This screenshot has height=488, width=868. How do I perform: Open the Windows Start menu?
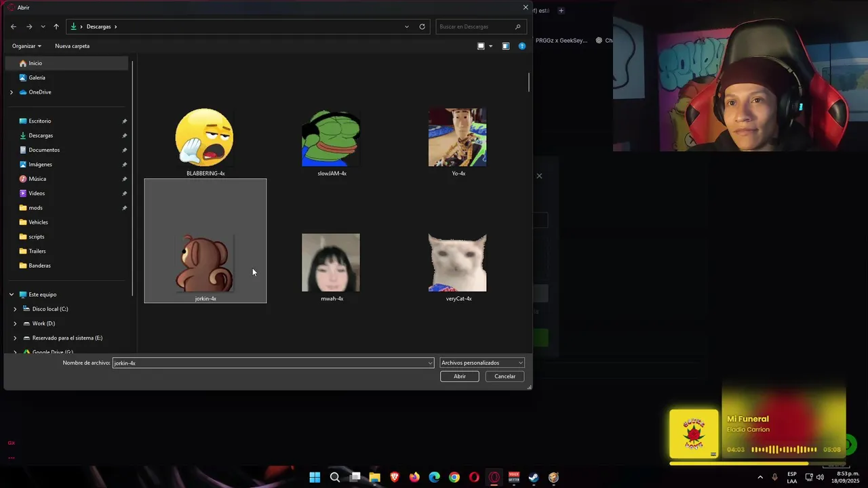click(x=315, y=477)
